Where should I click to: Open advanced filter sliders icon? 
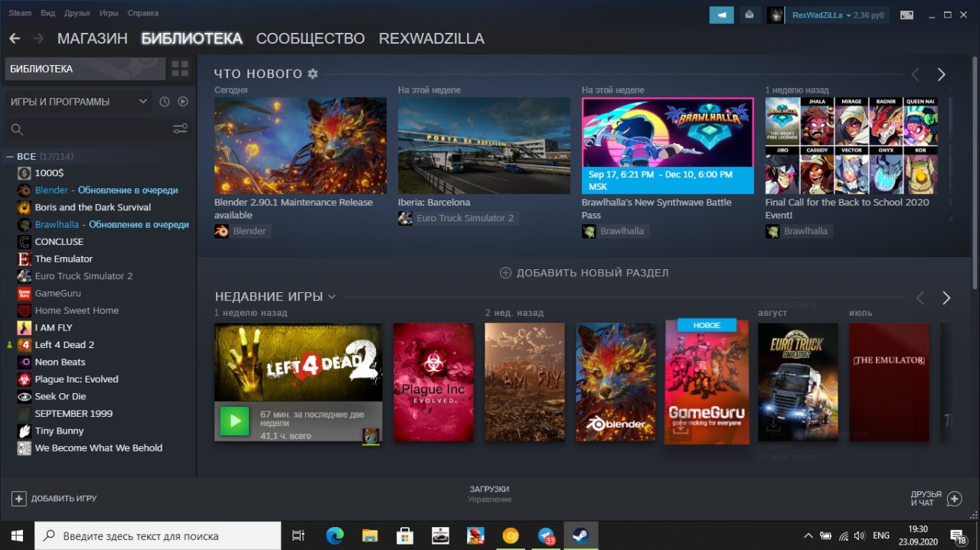point(180,129)
